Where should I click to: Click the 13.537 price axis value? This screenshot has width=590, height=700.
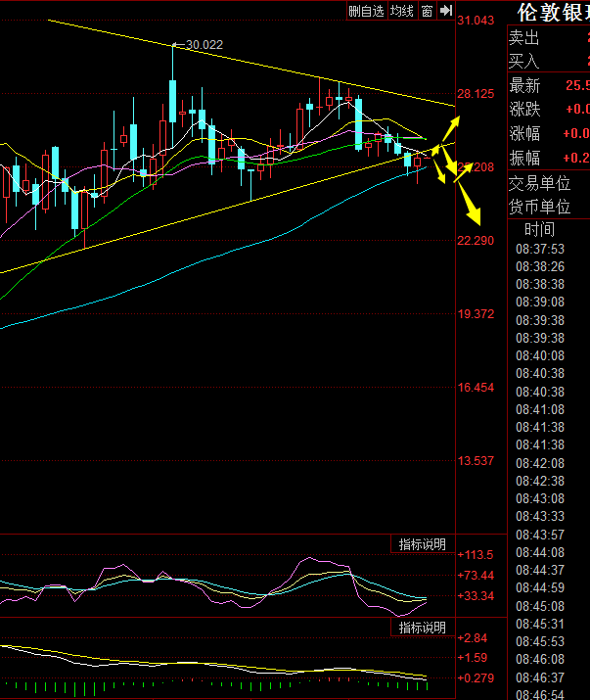476,461
